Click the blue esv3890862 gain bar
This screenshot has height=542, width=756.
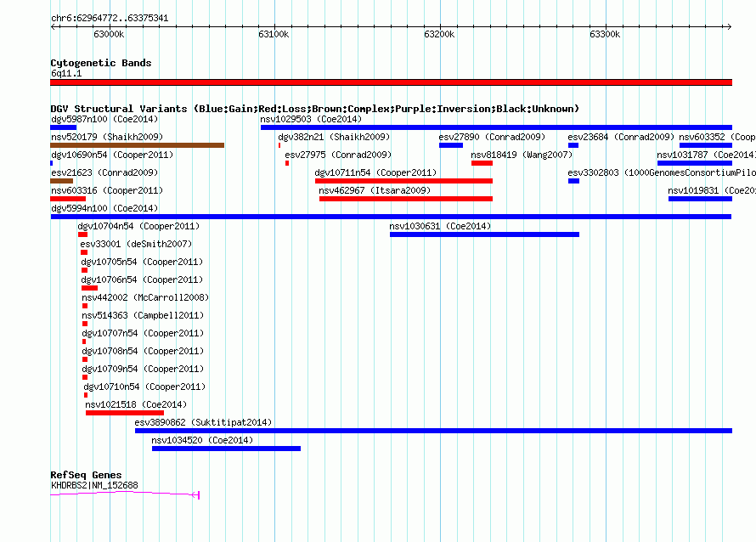click(433, 431)
